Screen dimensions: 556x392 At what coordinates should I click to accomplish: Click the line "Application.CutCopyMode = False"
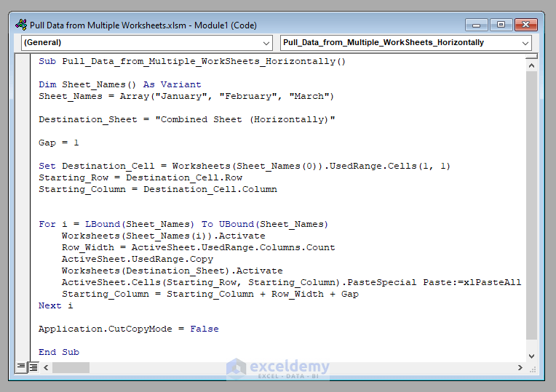(x=129, y=329)
